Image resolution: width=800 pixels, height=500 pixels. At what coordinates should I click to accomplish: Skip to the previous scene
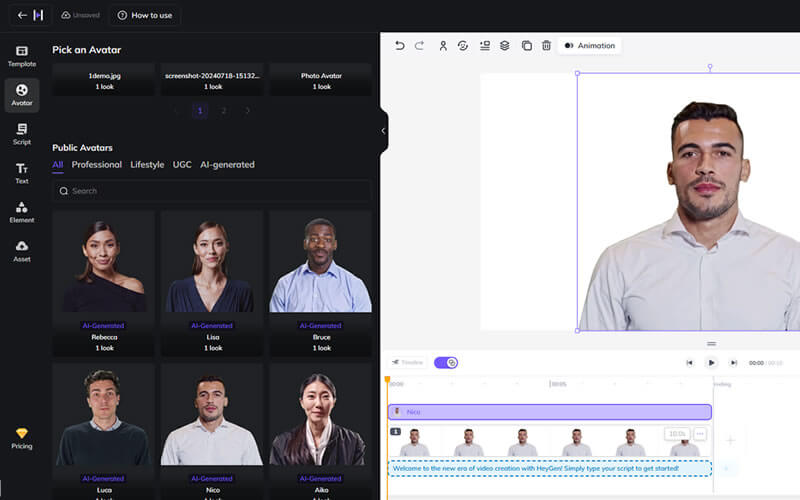coord(689,363)
